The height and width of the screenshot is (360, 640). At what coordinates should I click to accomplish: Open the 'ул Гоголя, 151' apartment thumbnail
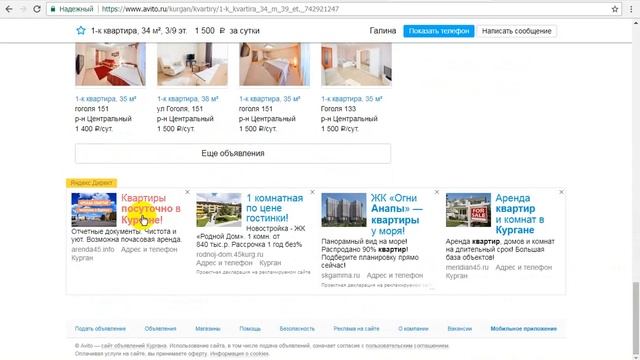192,64
